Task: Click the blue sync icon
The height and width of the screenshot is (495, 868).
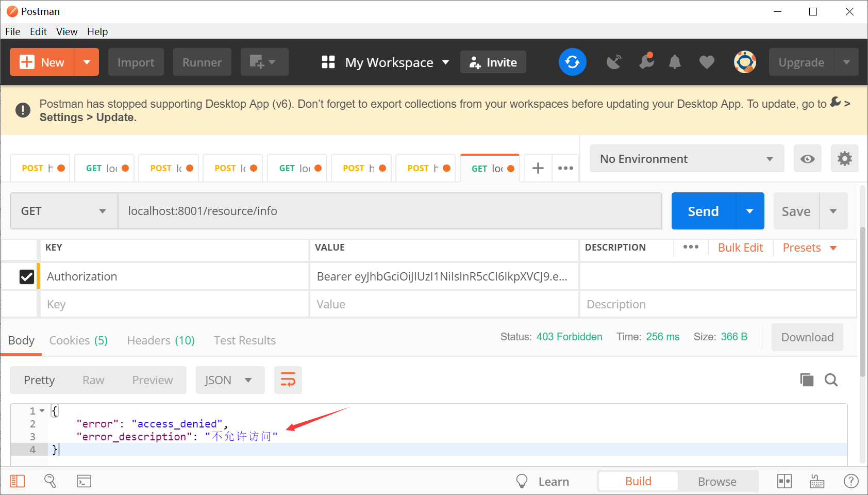Action: pyautogui.click(x=573, y=62)
